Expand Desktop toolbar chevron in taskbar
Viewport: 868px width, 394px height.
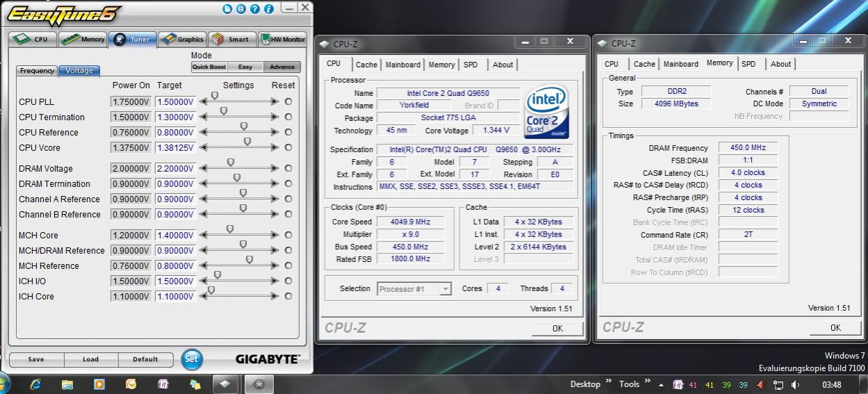click(x=609, y=381)
